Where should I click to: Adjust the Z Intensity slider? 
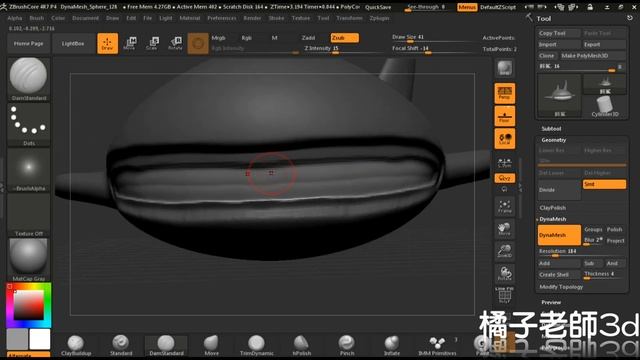tap(341, 49)
